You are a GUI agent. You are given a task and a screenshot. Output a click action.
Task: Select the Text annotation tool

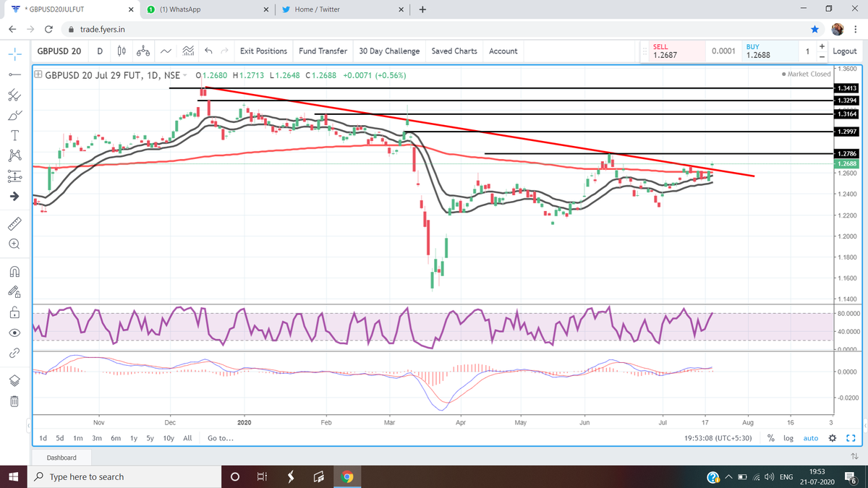[14, 135]
